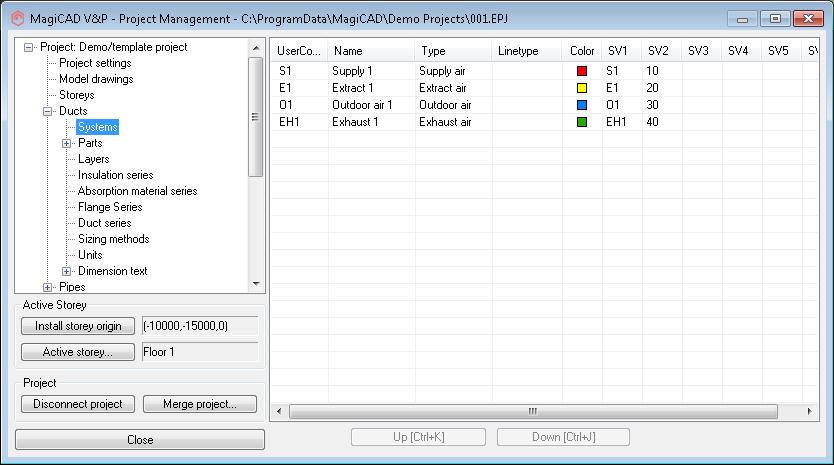The image size is (834, 465).
Task: Select Units under Ducts
Action: (x=90, y=254)
